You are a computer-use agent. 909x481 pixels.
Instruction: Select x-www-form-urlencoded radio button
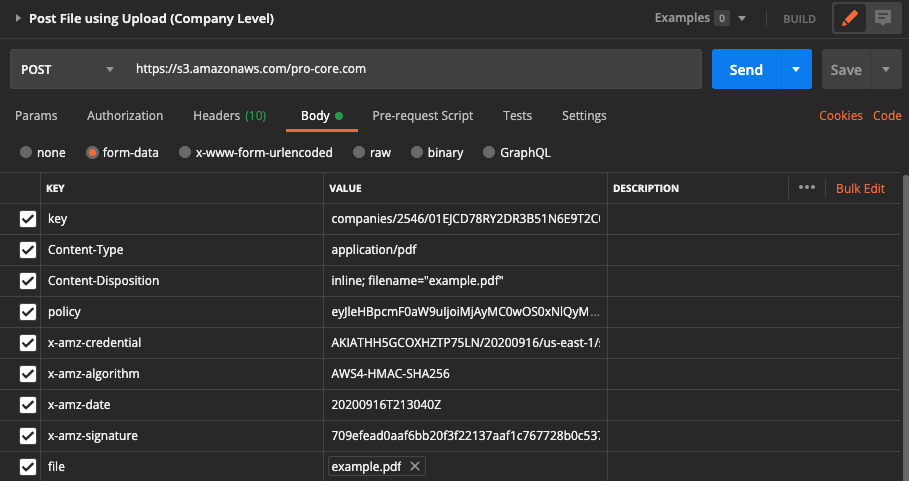coord(184,152)
